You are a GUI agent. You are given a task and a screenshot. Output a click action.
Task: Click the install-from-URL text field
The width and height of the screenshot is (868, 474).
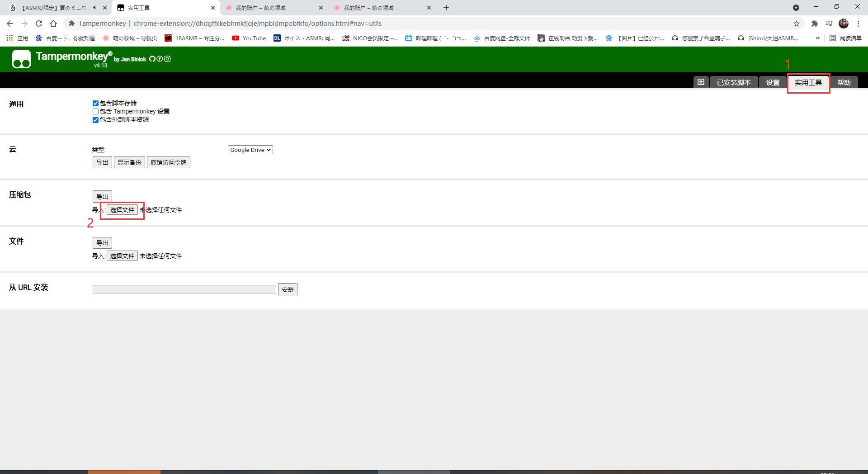tap(184, 289)
